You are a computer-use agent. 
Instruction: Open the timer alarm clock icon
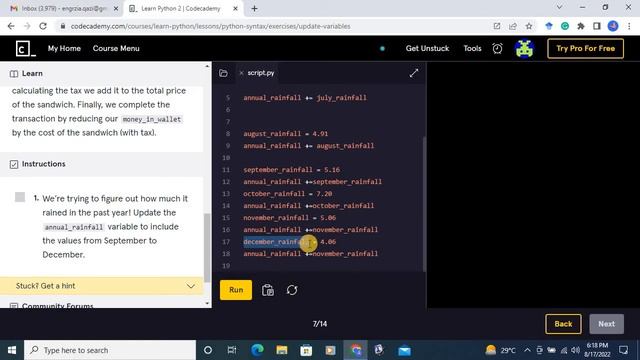pyautogui.click(x=497, y=49)
